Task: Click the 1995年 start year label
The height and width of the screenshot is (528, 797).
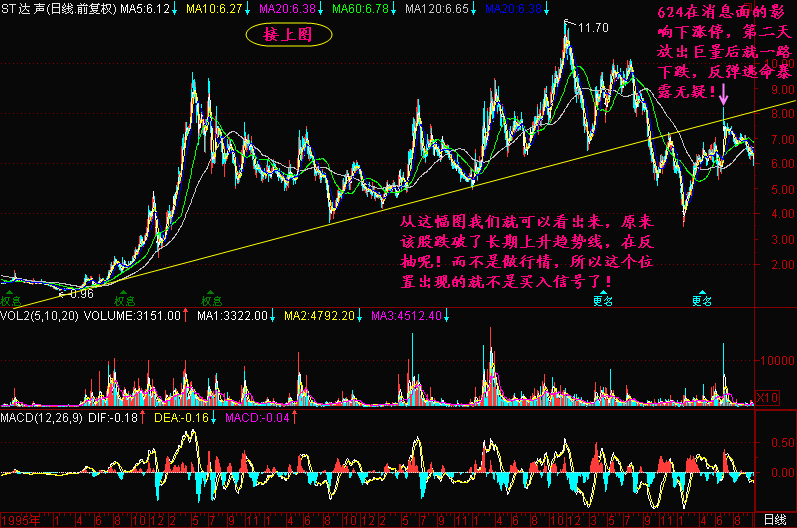Action: 20,520
